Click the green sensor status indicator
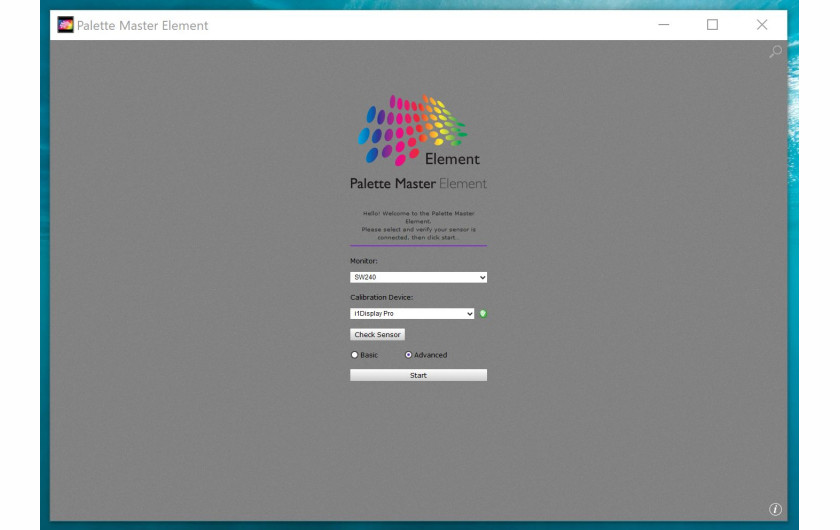 click(x=483, y=313)
